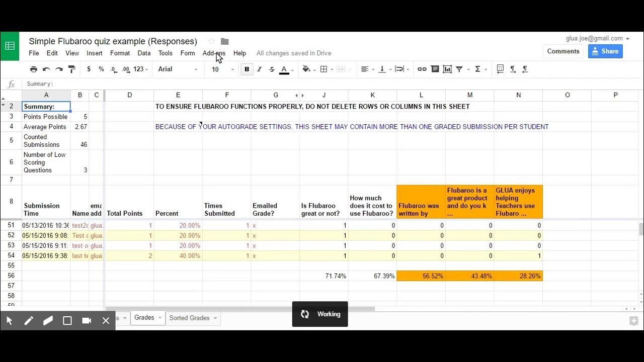Open the Add-ons menu
644x362 pixels.
[x=214, y=53]
